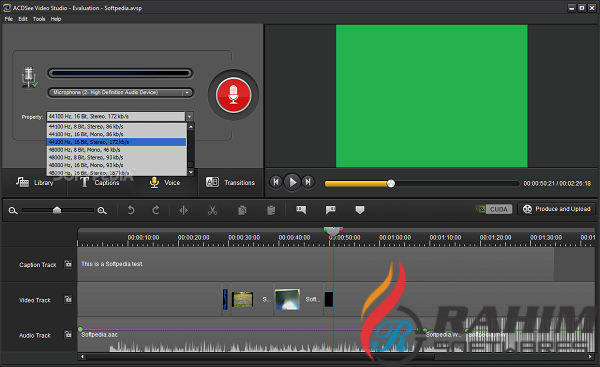Undo the last action

coord(131,210)
